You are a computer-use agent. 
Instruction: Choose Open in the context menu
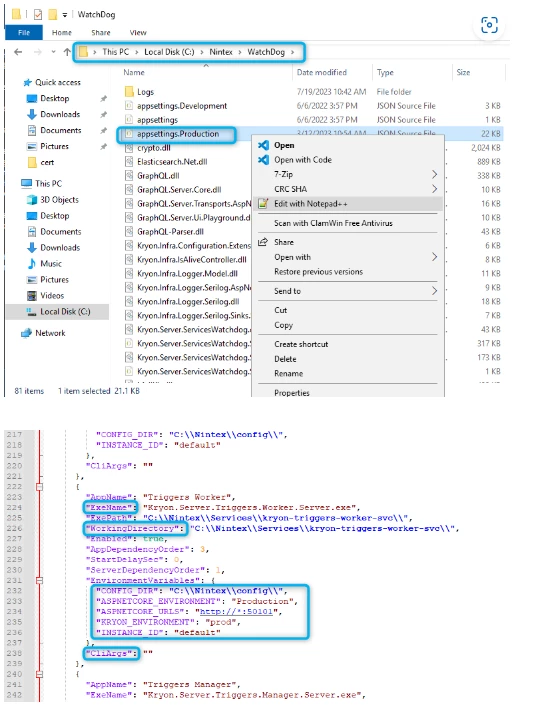pyautogui.click(x=284, y=145)
